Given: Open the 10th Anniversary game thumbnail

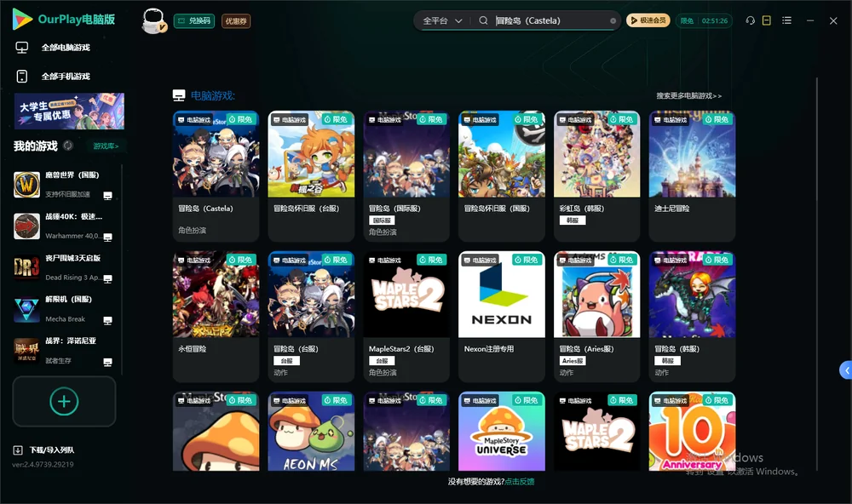Looking at the screenshot, I should click(692, 432).
